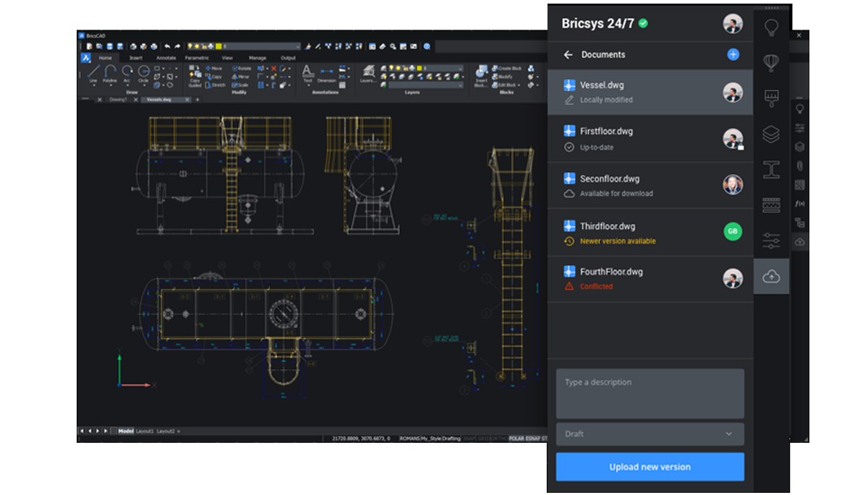Select the Arc tool in the ribbon
868x495 pixels.
coord(127,74)
